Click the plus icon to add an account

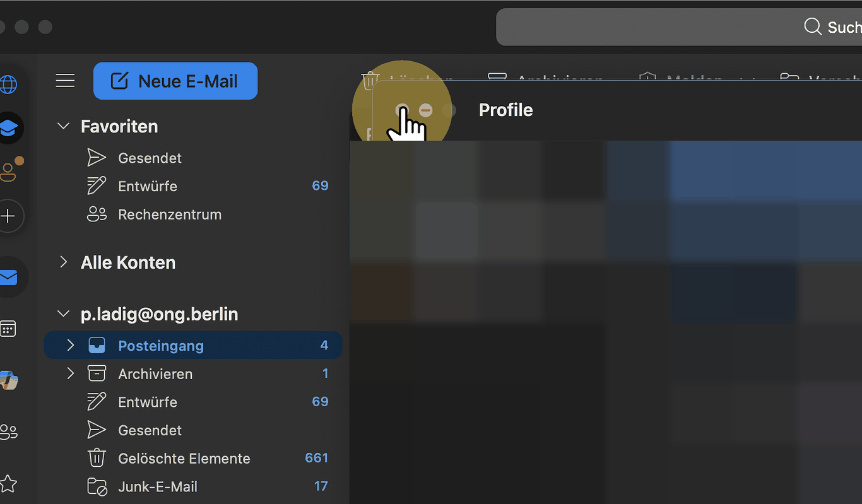point(8,216)
